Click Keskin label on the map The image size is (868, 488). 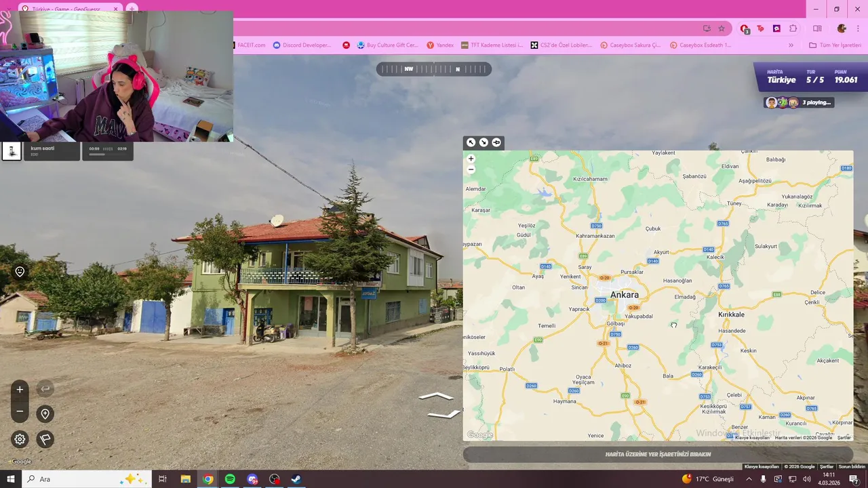[749, 350]
